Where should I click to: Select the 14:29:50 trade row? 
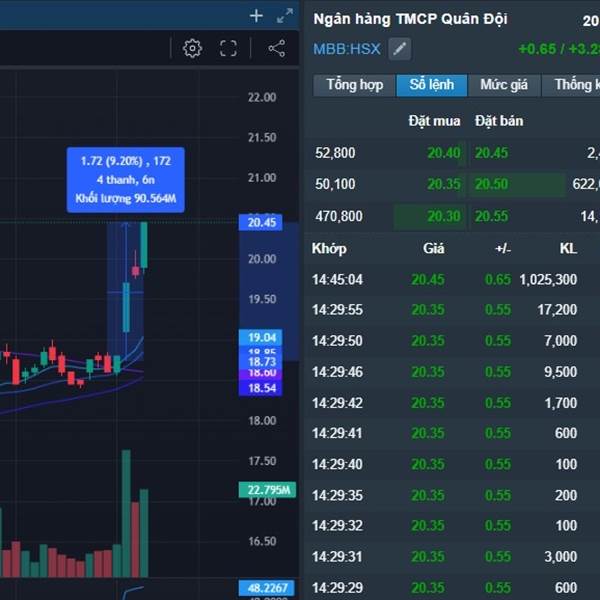pos(452,341)
